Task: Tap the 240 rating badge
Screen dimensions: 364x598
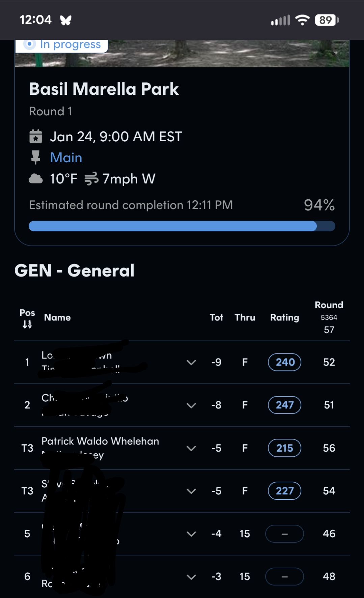Action: (x=285, y=362)
